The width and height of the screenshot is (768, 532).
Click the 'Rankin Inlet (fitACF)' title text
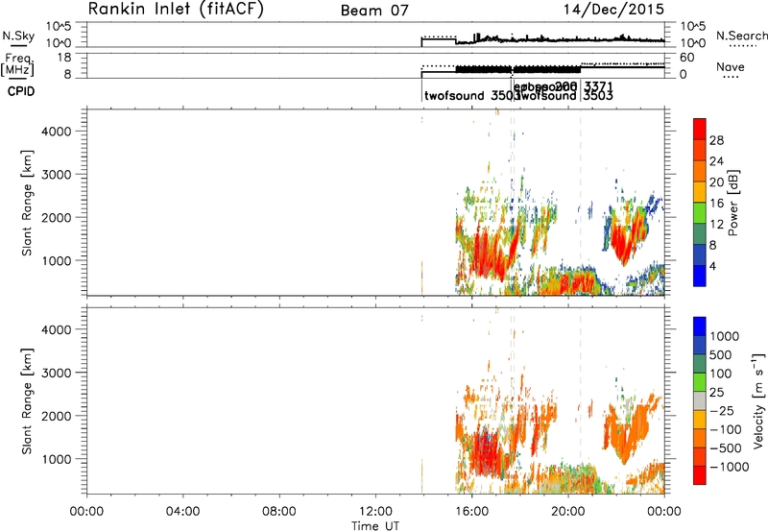pos(176,10)
